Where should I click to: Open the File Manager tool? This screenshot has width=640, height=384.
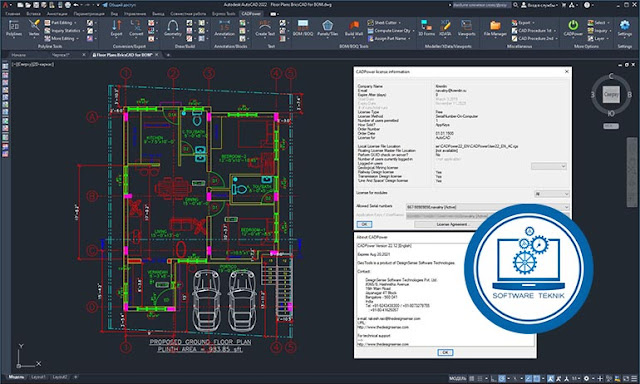point(495,29)
